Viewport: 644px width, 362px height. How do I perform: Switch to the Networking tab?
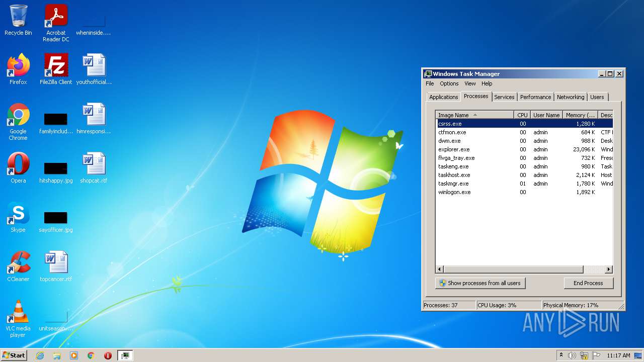(571, 97)
